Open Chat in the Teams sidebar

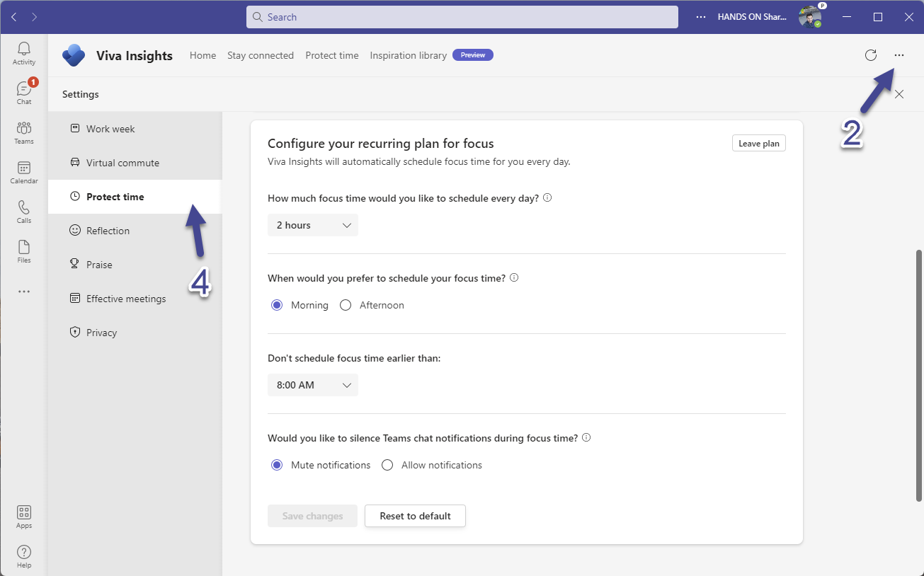click(24, 92)
